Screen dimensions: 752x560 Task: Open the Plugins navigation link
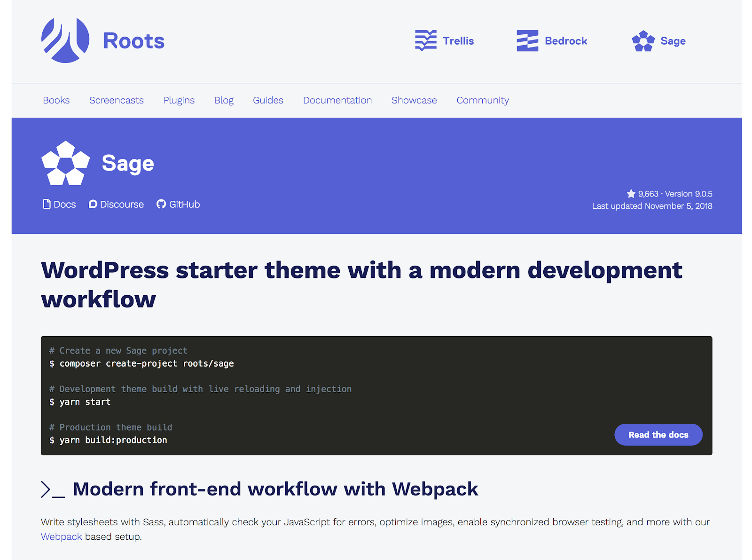(179, 100)
